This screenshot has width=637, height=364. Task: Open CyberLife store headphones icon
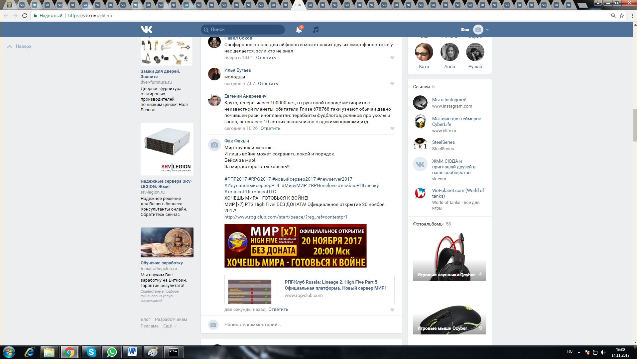pos(420,122)
